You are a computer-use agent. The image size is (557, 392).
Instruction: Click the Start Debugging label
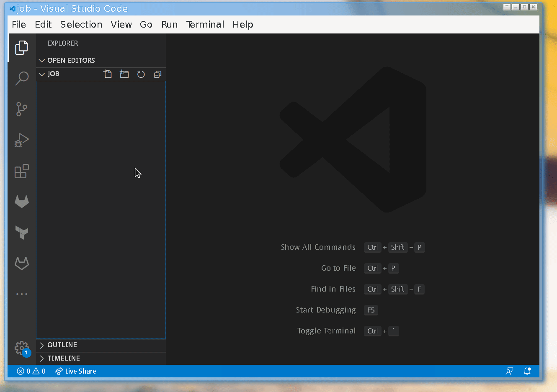tap(326, 310)
